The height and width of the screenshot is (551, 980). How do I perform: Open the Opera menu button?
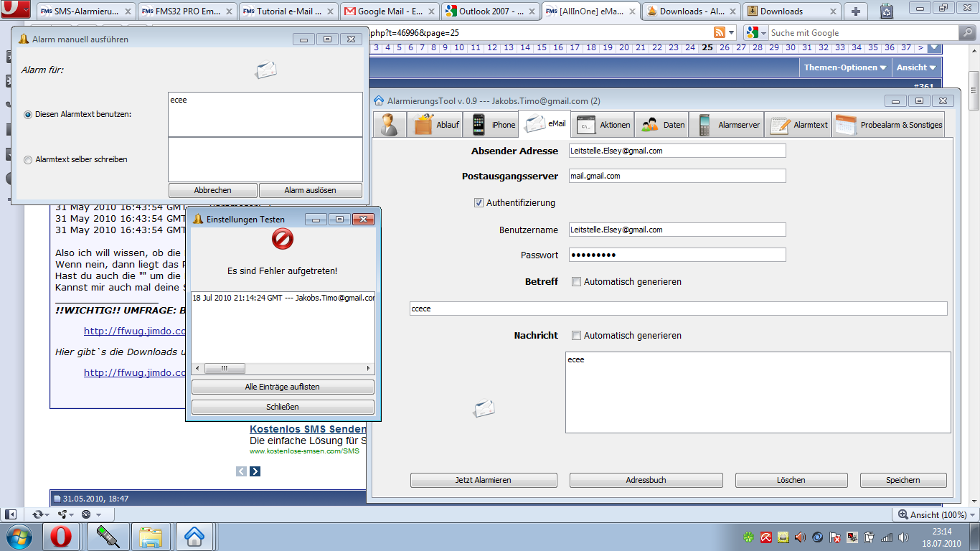[x=15, y=10]
